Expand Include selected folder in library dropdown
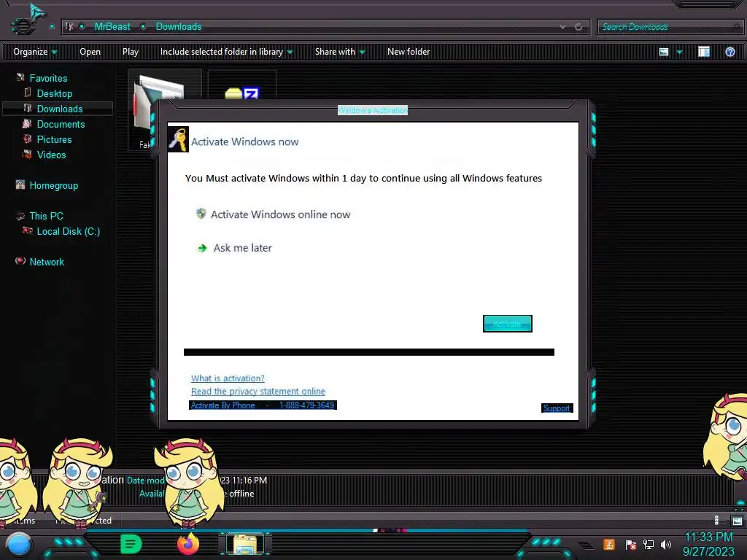 pos(226,52)
